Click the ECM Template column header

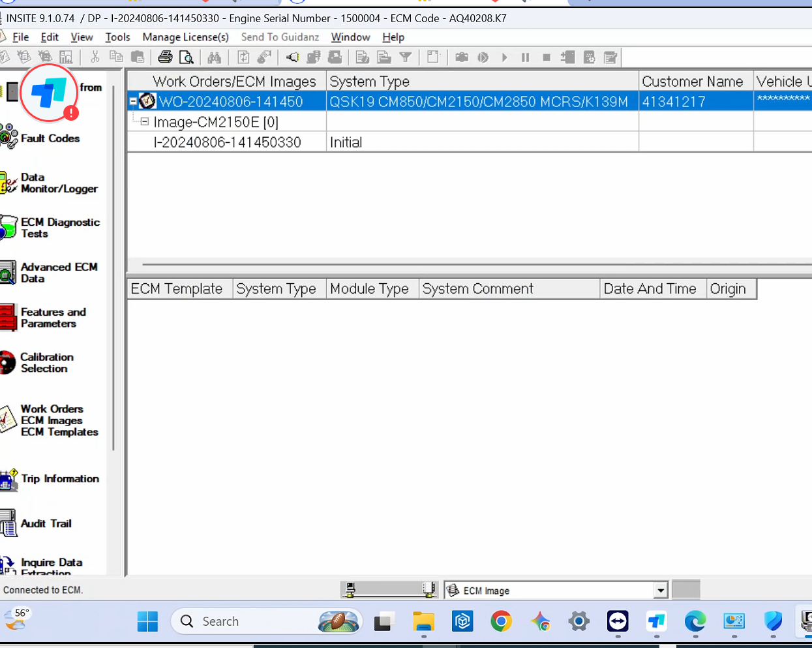click(x=180, y=288)
